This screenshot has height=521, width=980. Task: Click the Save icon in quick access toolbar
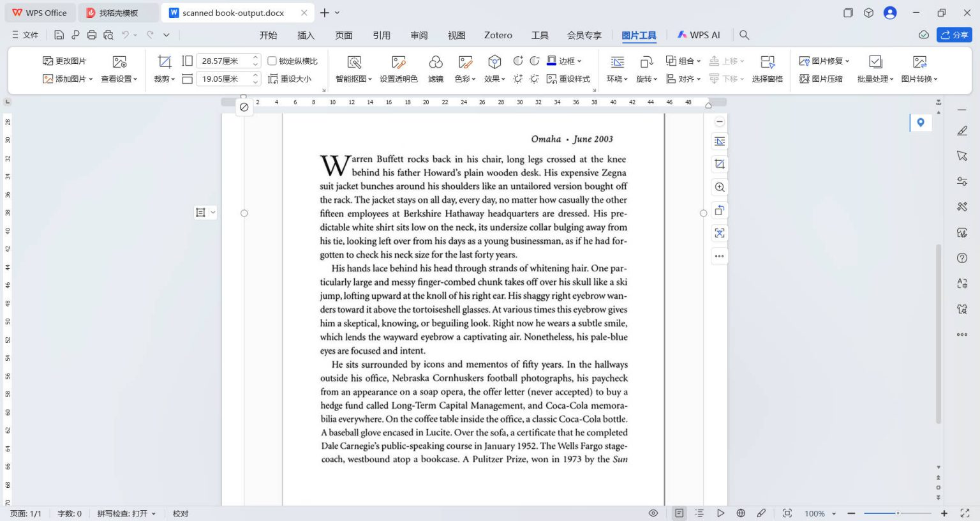point(59,35)
